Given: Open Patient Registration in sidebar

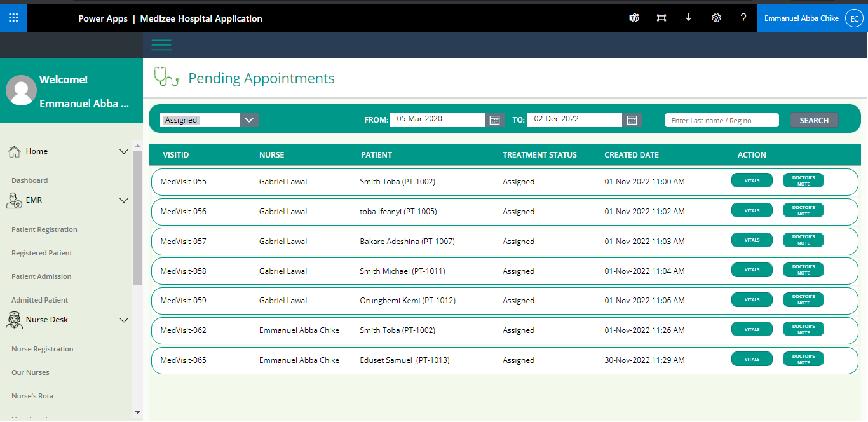Looking at the screenshot, I should 44,229.
